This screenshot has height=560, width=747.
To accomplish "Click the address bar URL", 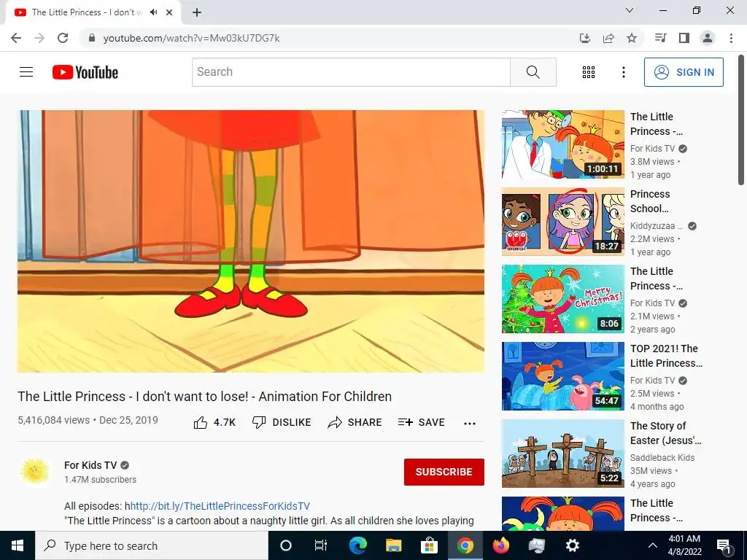I will click(x=192, y=38).
